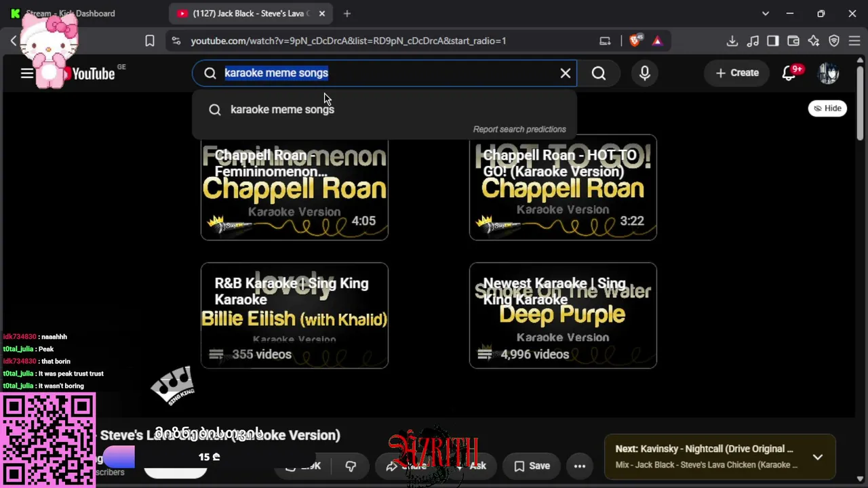The image size is (868, 488).
Task: Open a new browser tab
Action: point(347,14)
